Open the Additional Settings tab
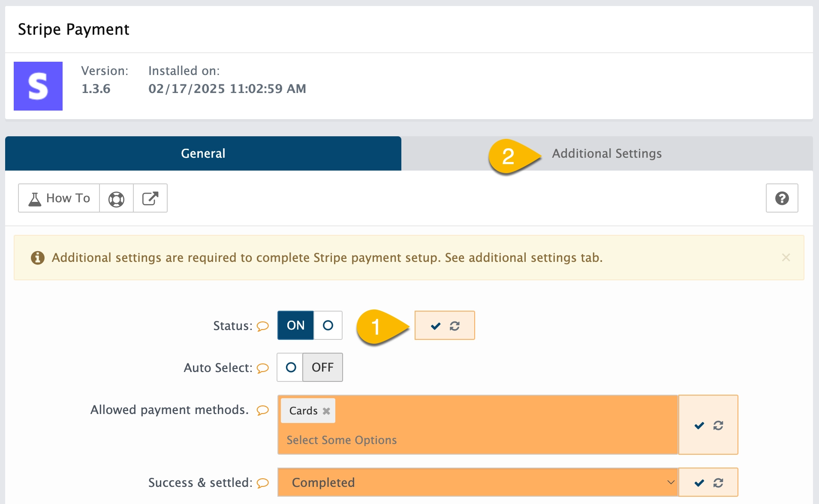 pos(607,153)
